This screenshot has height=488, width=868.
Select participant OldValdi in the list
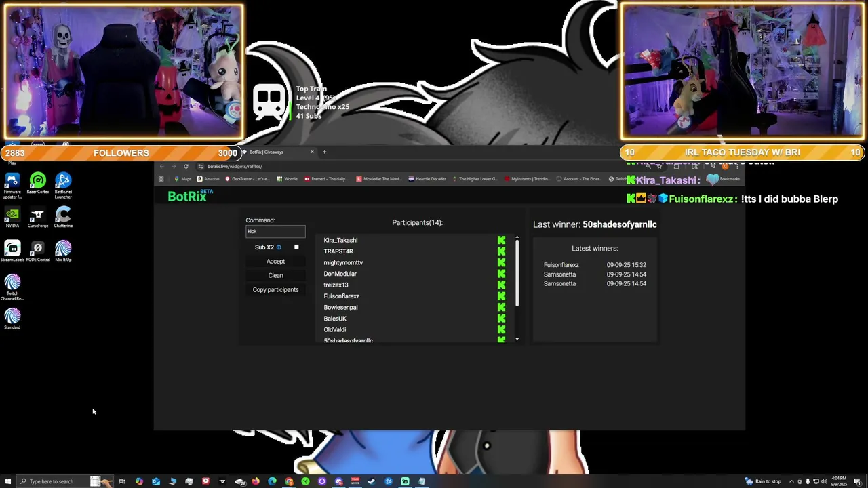tap(335, 329)
